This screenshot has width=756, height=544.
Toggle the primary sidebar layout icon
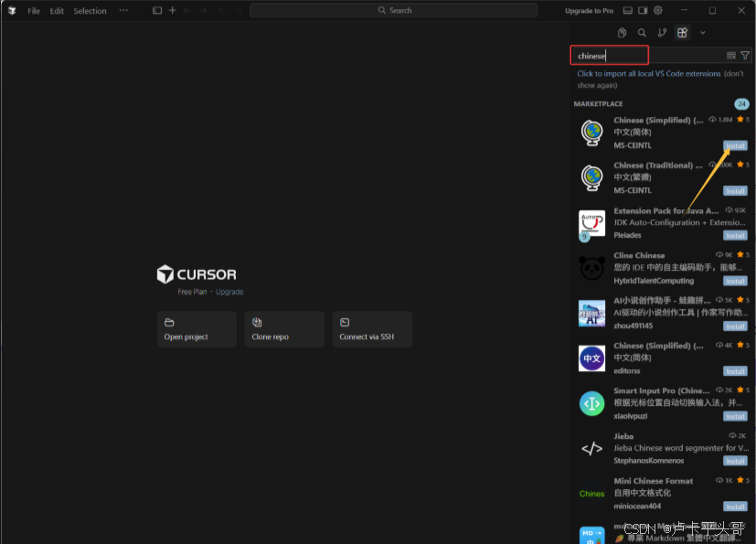pos(157,10)
